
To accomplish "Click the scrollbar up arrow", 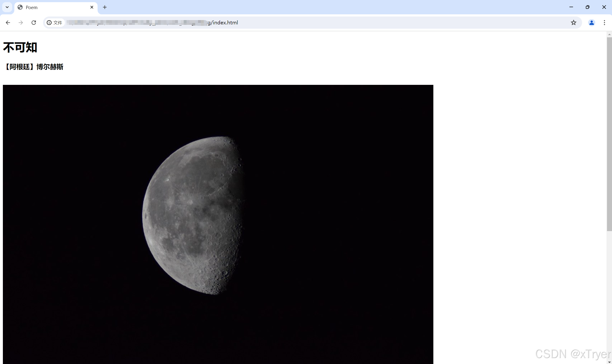I will tap(609, 35).
